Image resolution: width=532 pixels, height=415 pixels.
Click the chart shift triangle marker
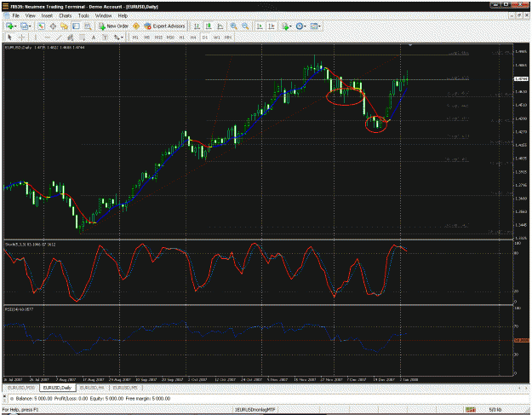[x=410, y=45]
